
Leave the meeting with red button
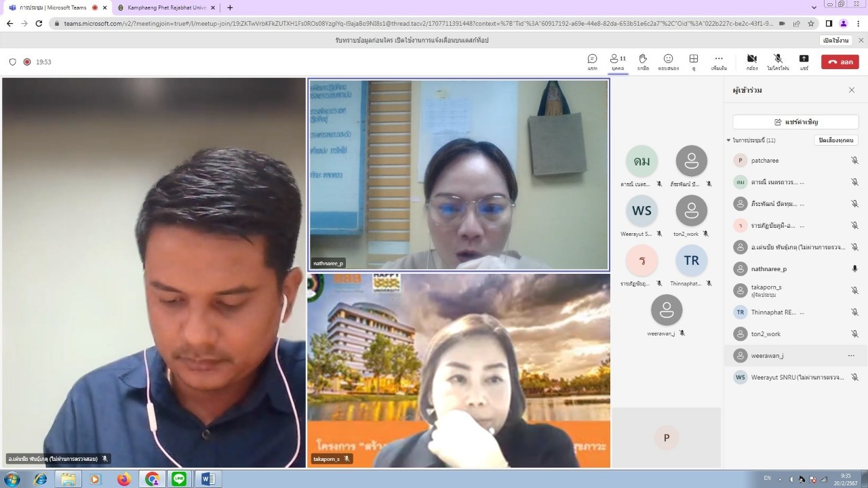click(840, 62)
